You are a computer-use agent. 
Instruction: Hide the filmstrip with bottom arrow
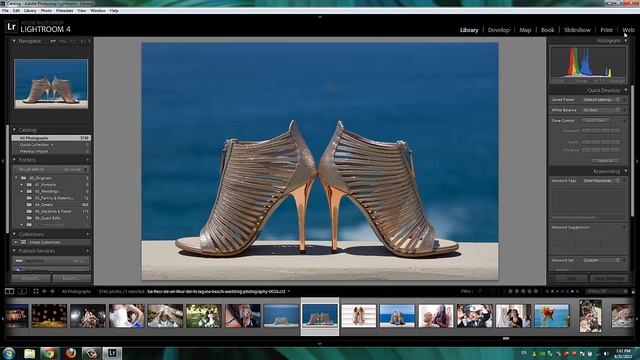pyautogui.click(x=320, y=344)
